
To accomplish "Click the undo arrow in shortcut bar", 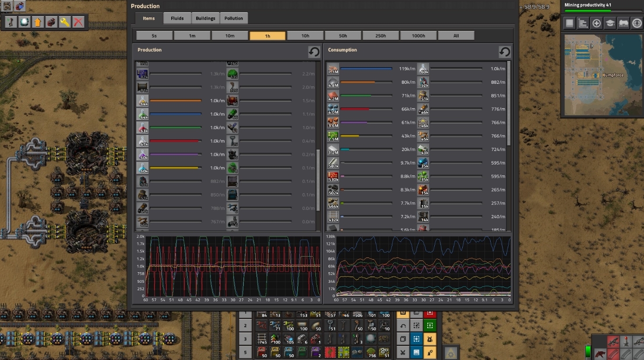I will (x=403, y=326).
